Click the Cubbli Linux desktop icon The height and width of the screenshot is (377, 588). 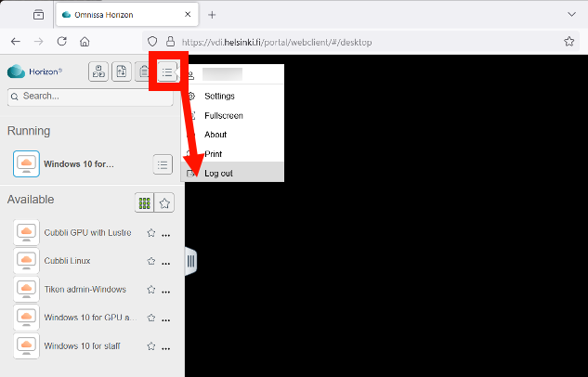pyautogui.click(x=26, y=261)
